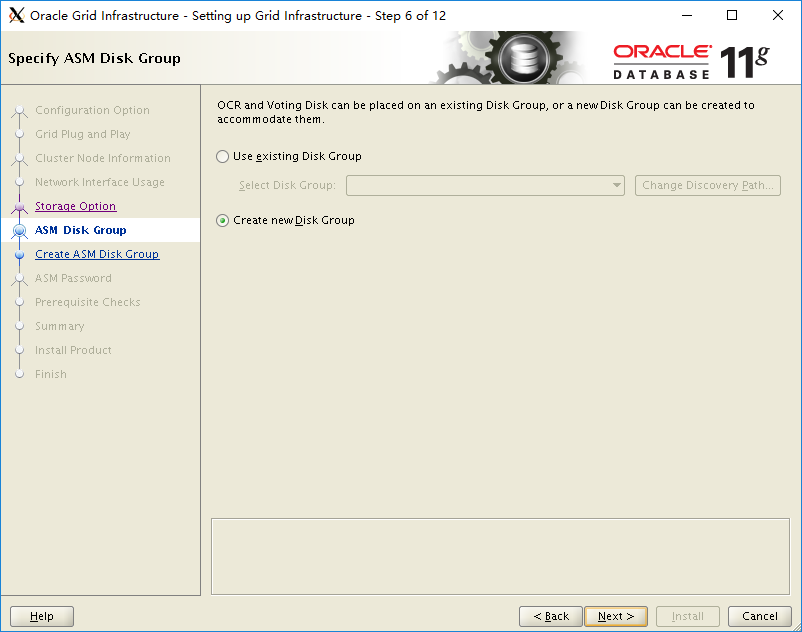802x632 pixels.
Task: Open Help for this step
Action: 42,616
